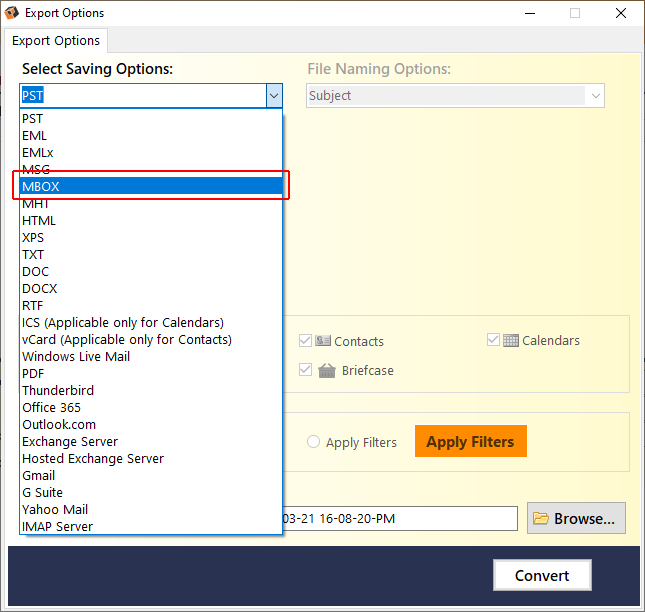
Task: Select Thunderbird as saving option
Action: tap(151, 390)
